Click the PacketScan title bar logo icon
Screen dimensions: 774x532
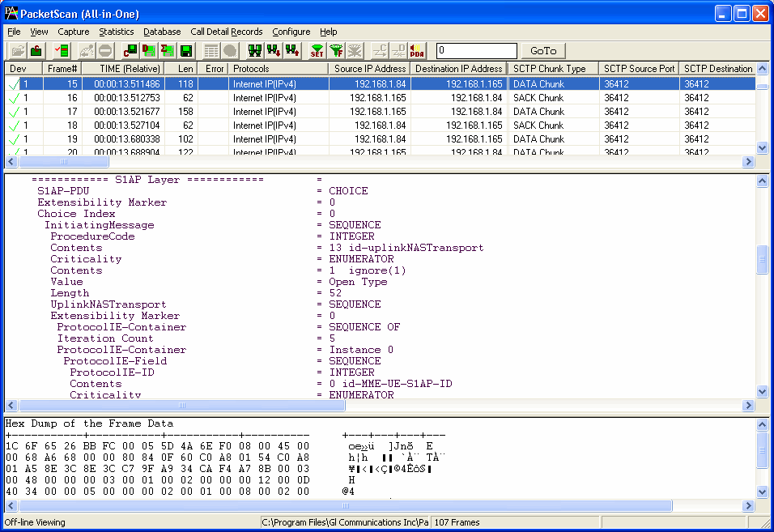click(x=11, y=13)
